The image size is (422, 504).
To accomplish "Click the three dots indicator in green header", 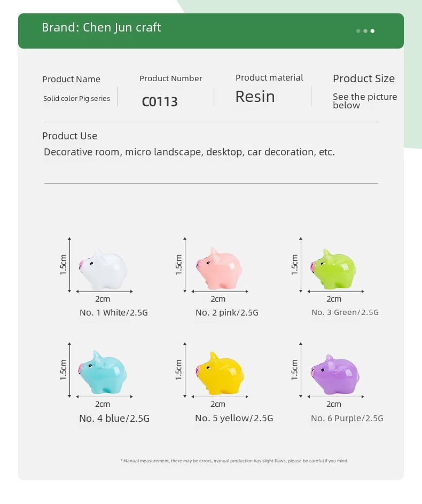I will coord(365,31).
